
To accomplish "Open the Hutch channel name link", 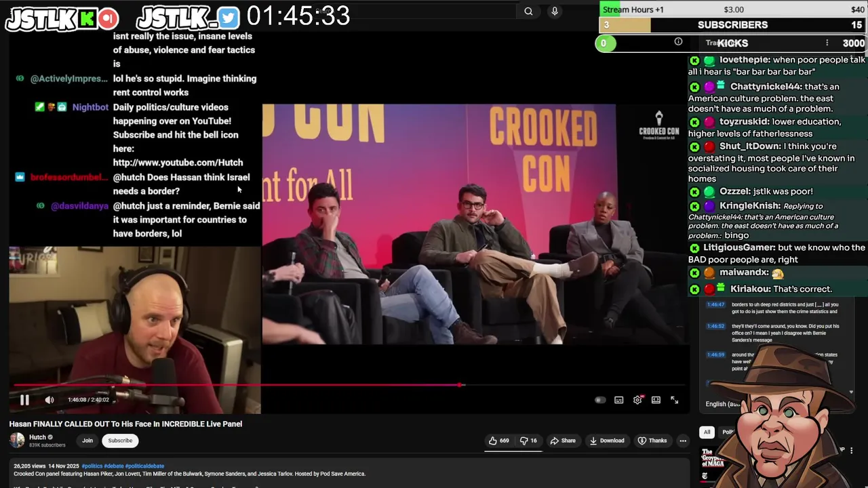I will coord(37,437).
